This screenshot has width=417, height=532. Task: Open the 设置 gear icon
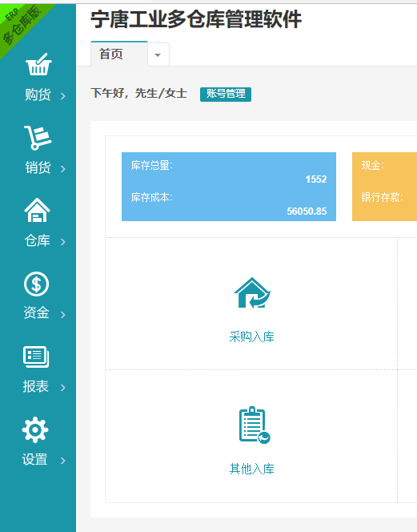[35, 430]
